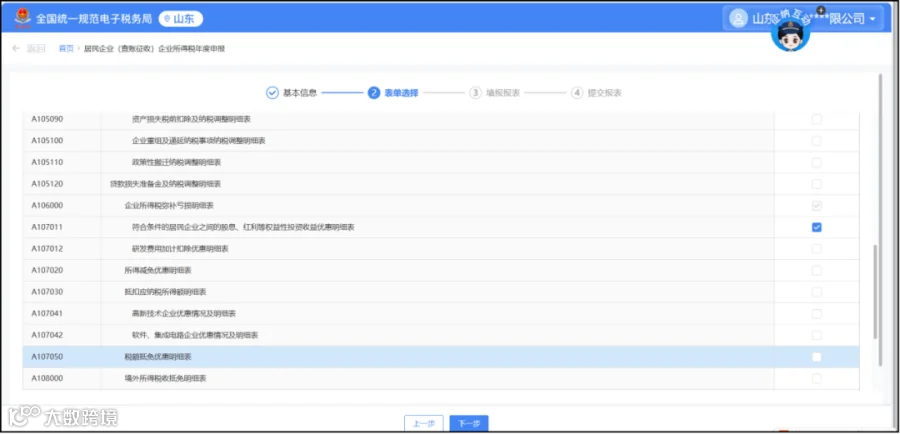Tick the checkbox for A107041

click(816, 314)
